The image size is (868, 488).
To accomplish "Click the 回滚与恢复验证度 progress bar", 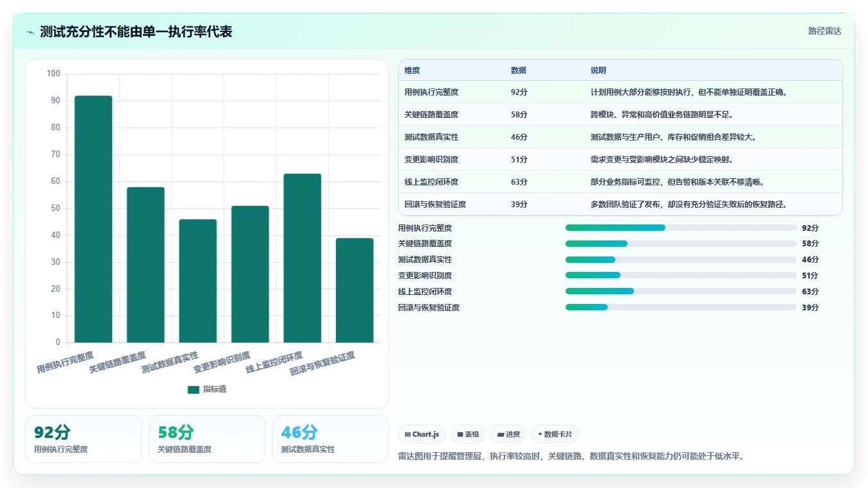I will click(681, 307).
